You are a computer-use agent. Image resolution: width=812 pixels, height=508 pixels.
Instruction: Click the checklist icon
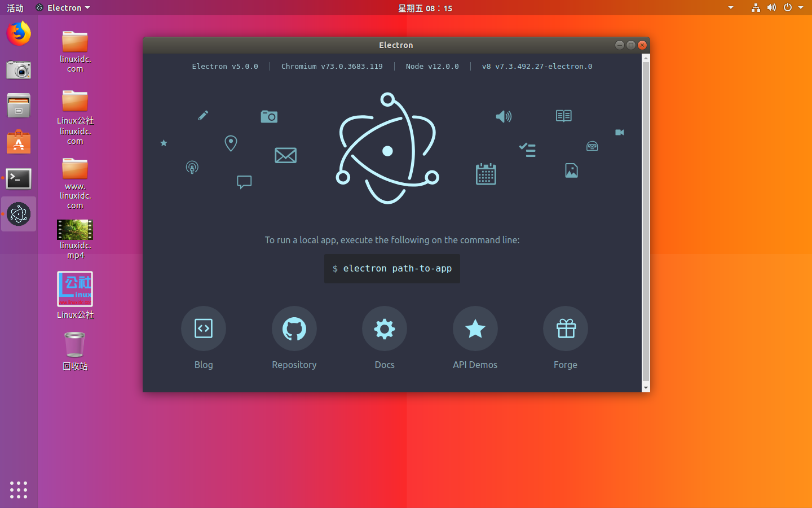click(x=527, y=150)
